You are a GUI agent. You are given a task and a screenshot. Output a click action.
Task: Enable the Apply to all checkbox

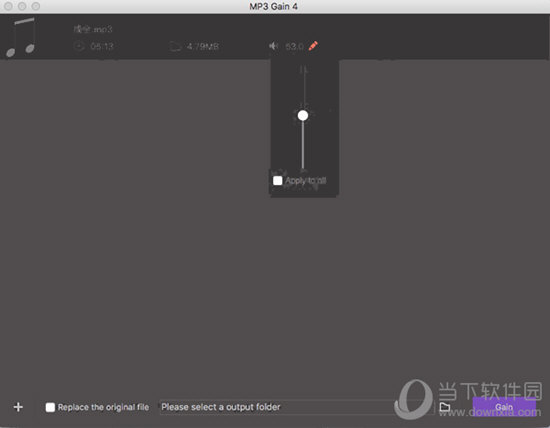click(x=277, y=180)
